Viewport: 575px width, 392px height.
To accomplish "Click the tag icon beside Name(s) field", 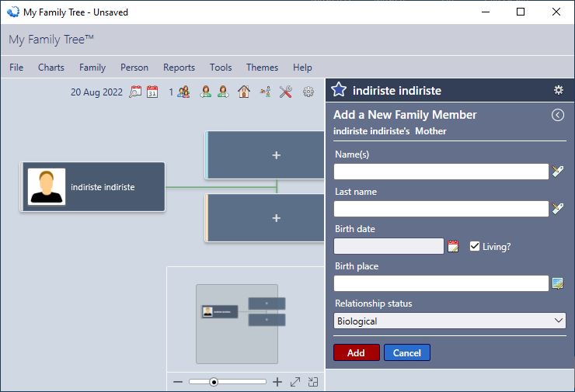I will [x=558, y=172].
